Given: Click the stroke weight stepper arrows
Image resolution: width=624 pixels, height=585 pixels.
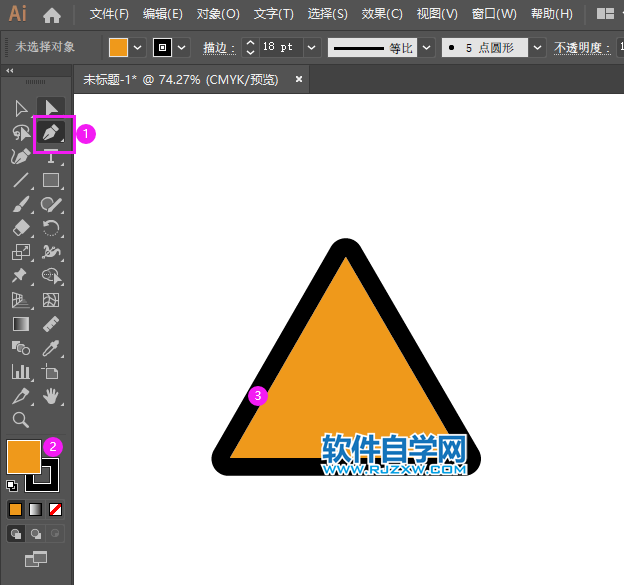Looking at the screenshot, I should point(250,48).
